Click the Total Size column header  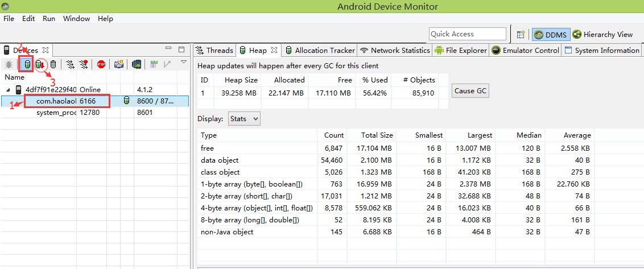pyautogui.click(x=371, y=135)
